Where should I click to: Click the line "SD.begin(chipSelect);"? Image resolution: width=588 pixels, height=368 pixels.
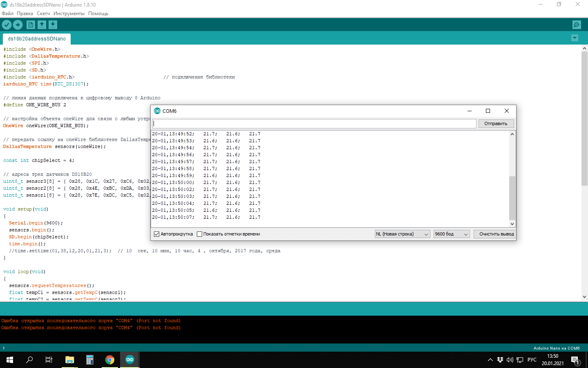coord(39,237)
